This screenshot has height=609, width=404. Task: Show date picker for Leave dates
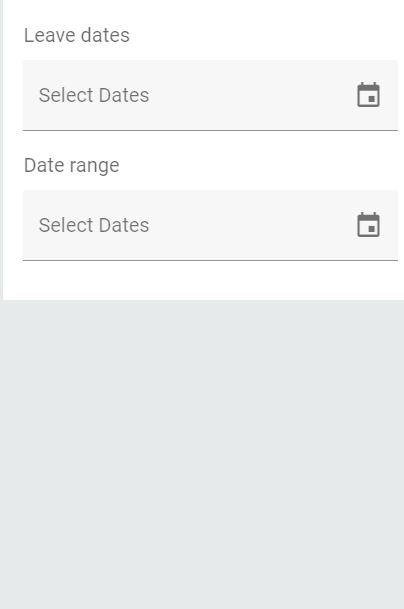(368, 94)
